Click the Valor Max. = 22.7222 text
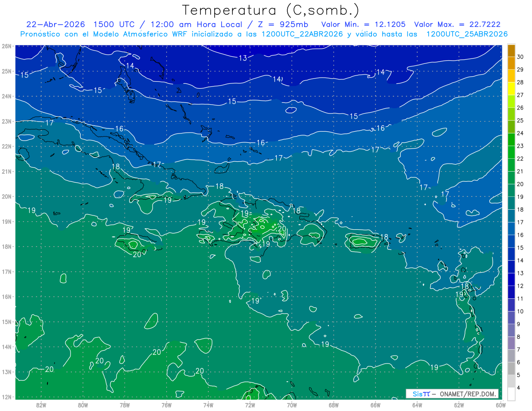The width and height of the screenshot is (532, 411). coord(457,24)
